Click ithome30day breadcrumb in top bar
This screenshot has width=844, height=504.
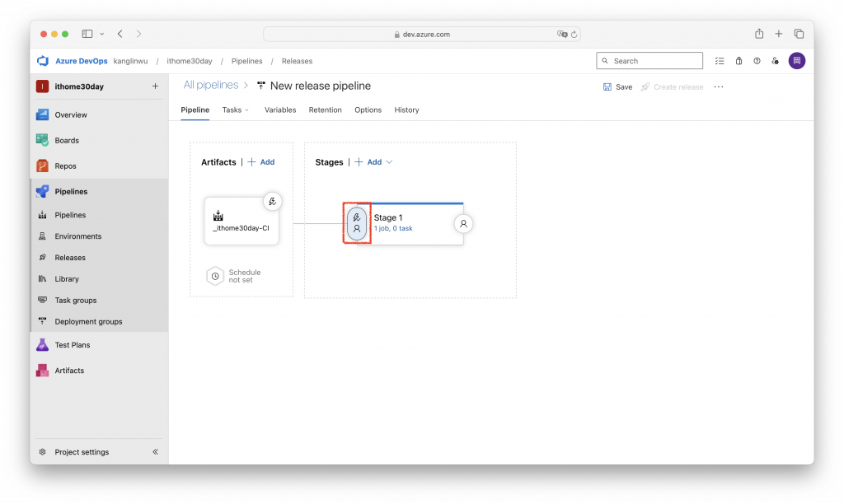coord(190,61)
